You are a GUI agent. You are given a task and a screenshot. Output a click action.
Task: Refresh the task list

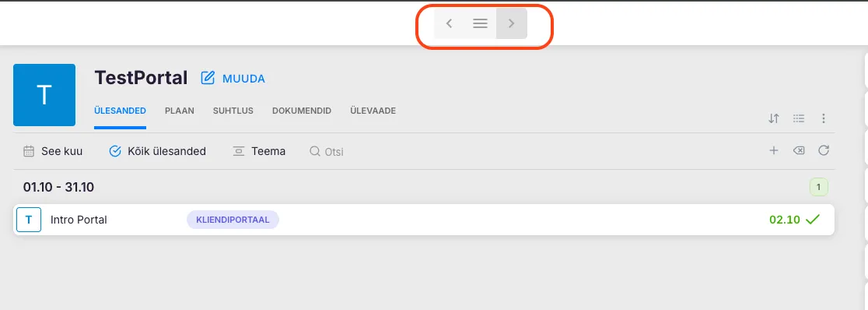point(824,150)
